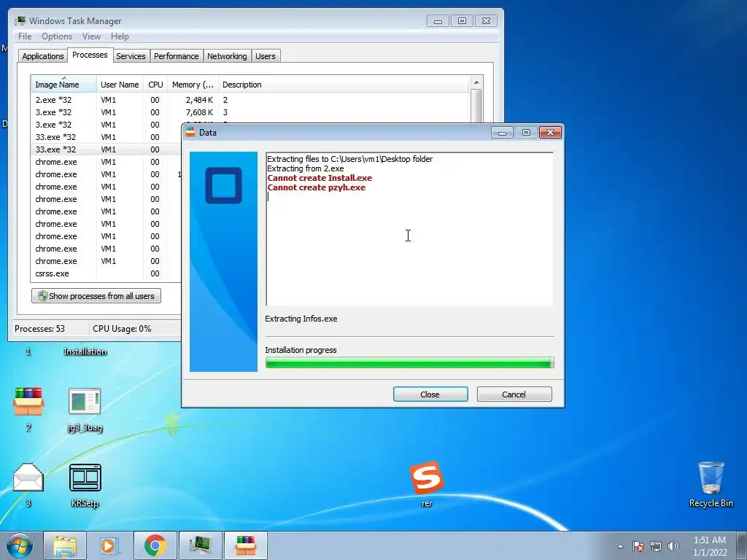
Task: Switch to the Processes tab
Action: tap(90, 55)
